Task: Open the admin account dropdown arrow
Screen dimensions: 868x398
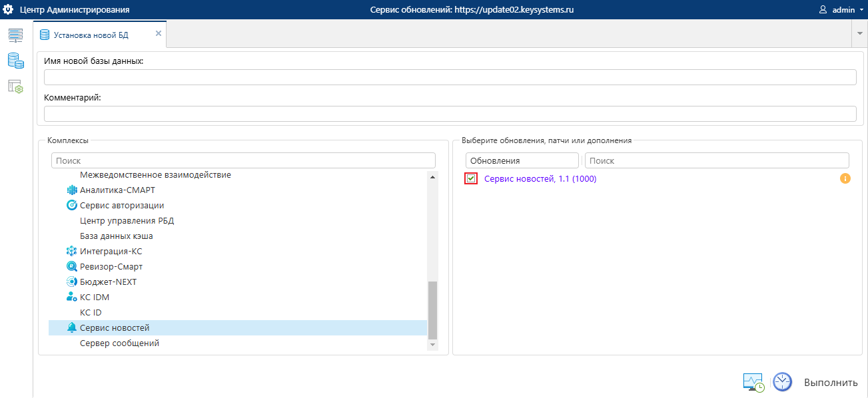Action: click(x=861, y=11)
